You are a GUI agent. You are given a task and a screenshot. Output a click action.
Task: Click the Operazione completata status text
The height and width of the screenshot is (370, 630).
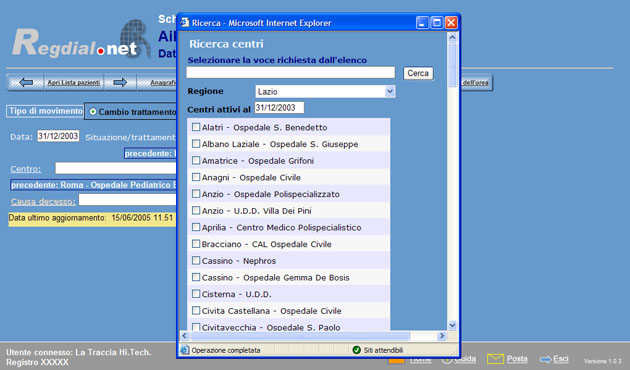coord(226,350)
